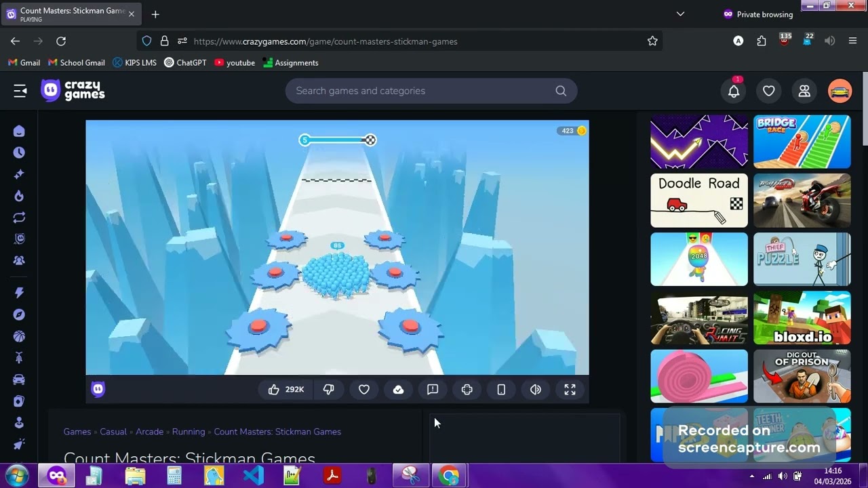Click the CrazyGames logo
Image resolution: width=868 pixels, height=488 pixels.
[73, 91]
